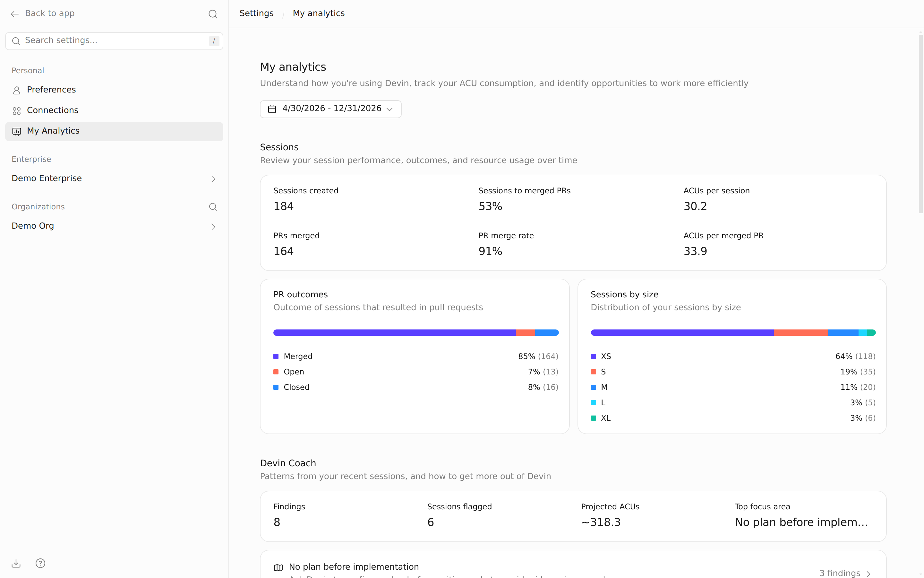Click Top focus area No plan before implem…
924x578 pixels.
pos(801,522)
